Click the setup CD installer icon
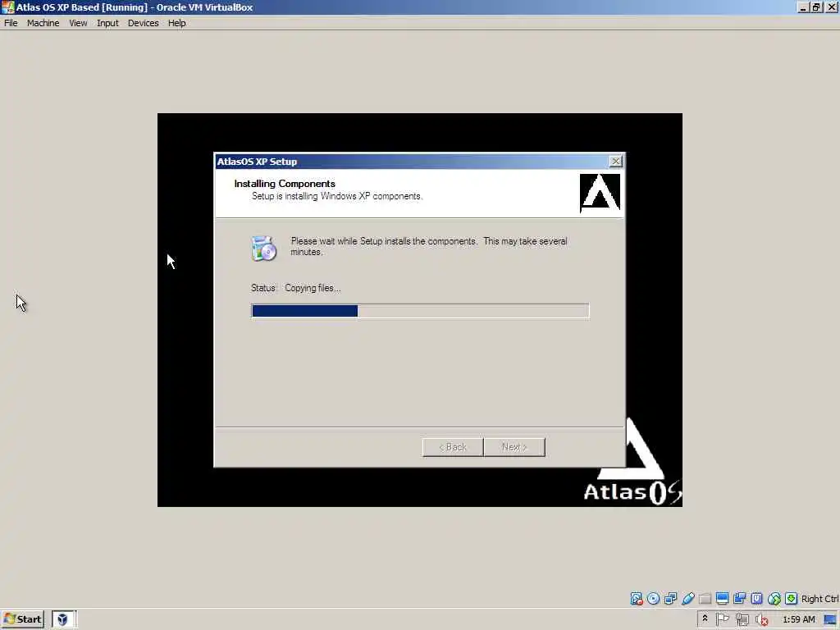The height and width of the screenshot is (630, 840). [x=263, y=248]
